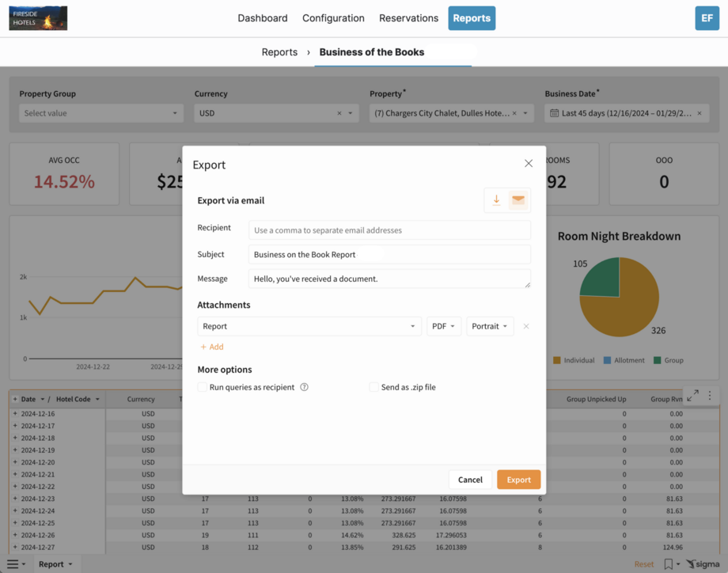Close the Export dialog with X

pyautogui.click(x=529, y=164)
